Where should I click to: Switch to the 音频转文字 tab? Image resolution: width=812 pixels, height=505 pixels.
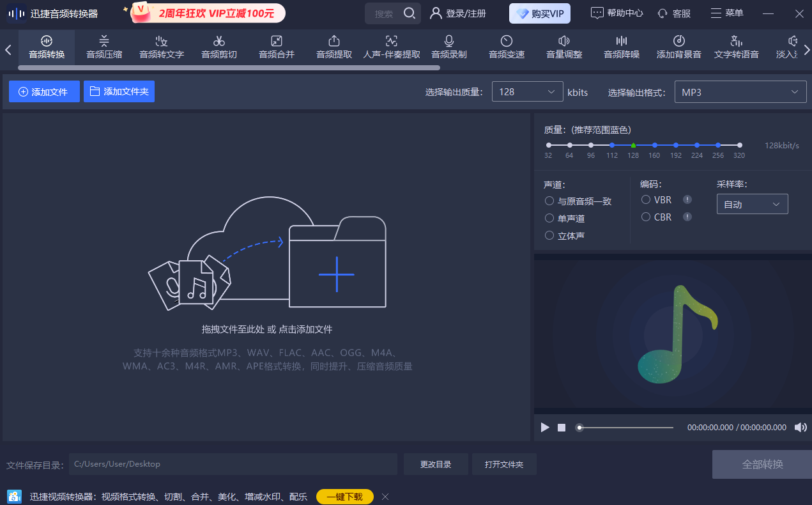(x=161, y=47)
